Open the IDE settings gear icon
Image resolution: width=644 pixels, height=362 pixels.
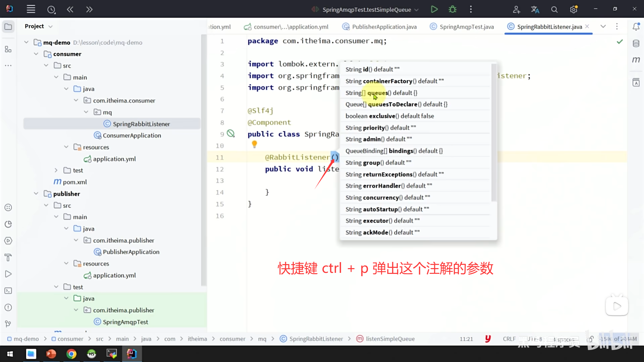[x=574, y=10]
